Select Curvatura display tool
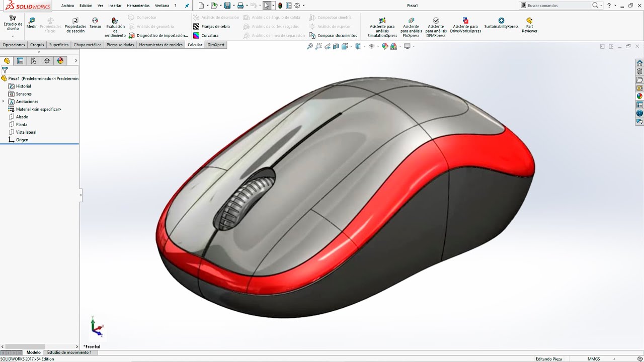 (x=206, y=36)
